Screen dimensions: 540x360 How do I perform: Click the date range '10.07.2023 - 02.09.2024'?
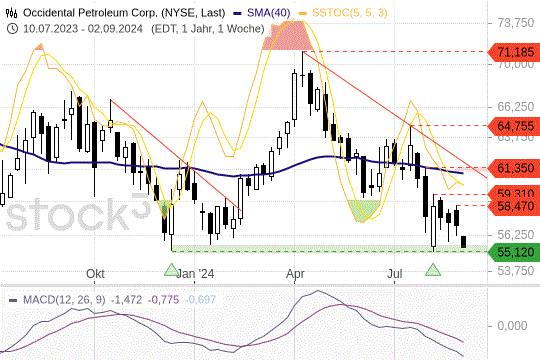[83, 29]
